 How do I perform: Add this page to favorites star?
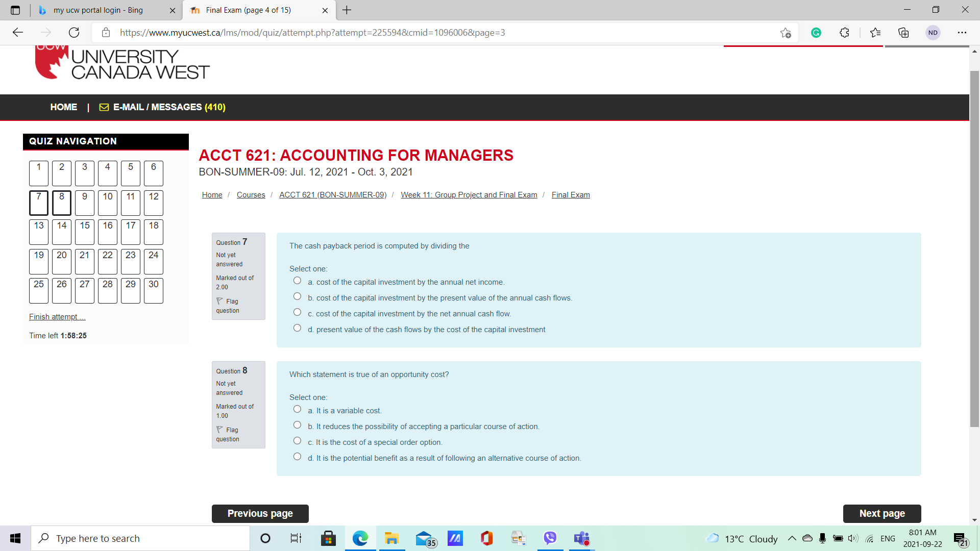coord(786,33)
